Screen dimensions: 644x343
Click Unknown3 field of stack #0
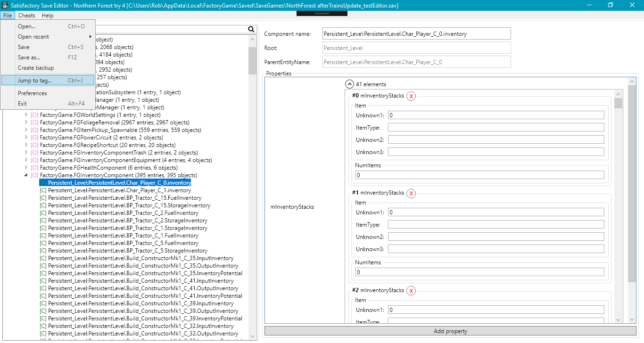coord(496,152)
